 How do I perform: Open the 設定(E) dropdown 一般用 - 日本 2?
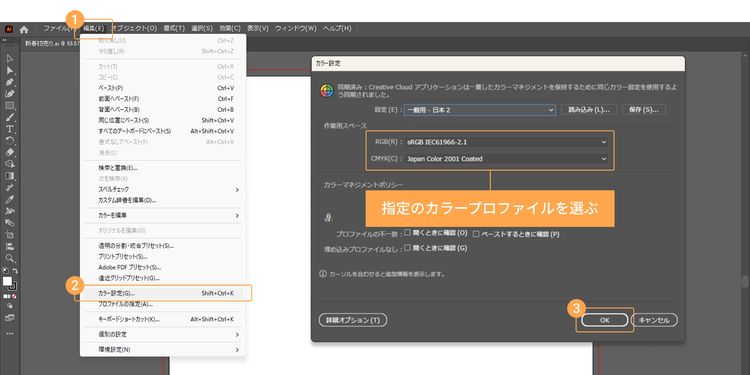tap(480, 110)
